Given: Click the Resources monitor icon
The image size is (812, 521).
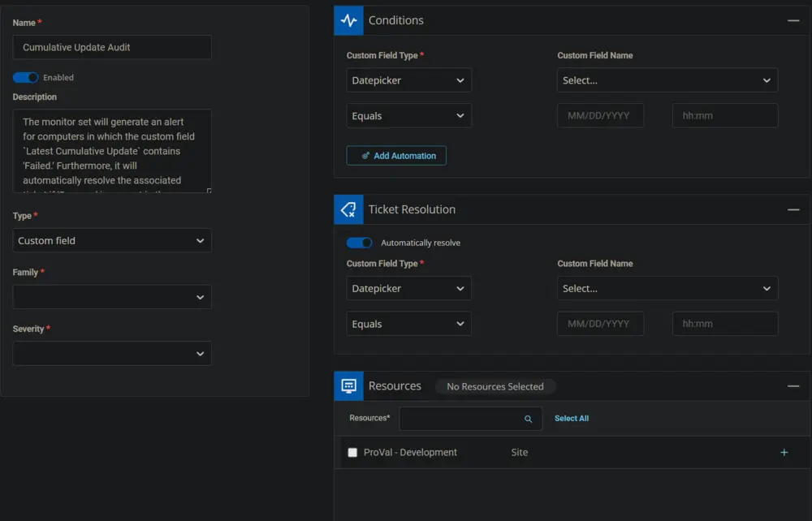Looking at the screenshot, I should point(348,386).
